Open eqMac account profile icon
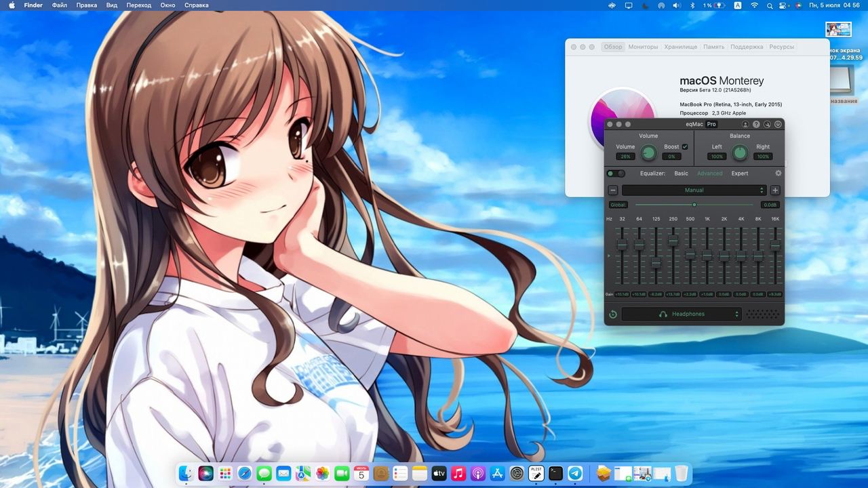The height and width of the screenshot is (488, 868). [745, 125]
